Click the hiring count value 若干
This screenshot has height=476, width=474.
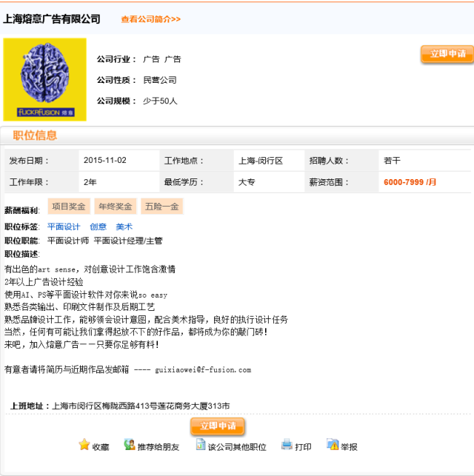392,161
